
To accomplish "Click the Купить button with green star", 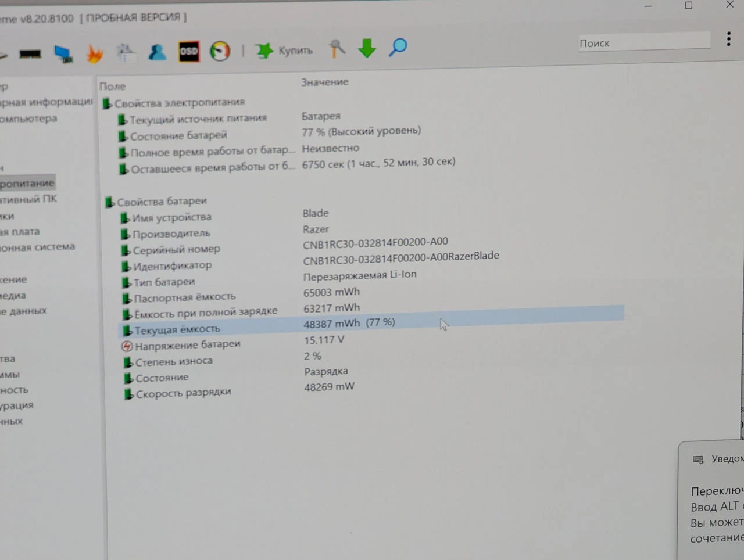I will pos(284,51).
